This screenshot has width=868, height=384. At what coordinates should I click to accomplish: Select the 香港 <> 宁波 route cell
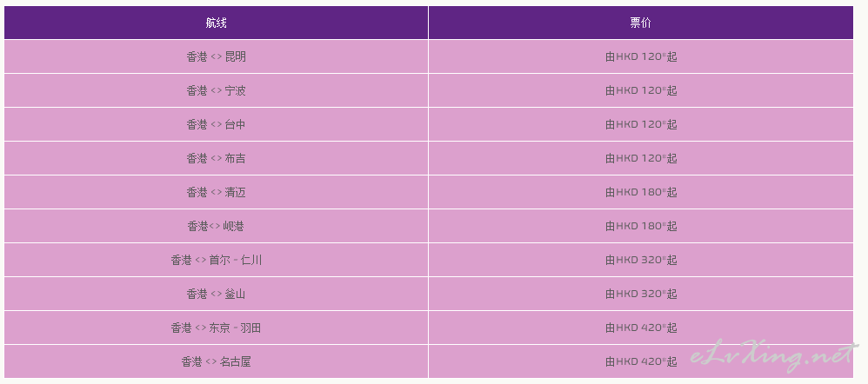[216, 90]
